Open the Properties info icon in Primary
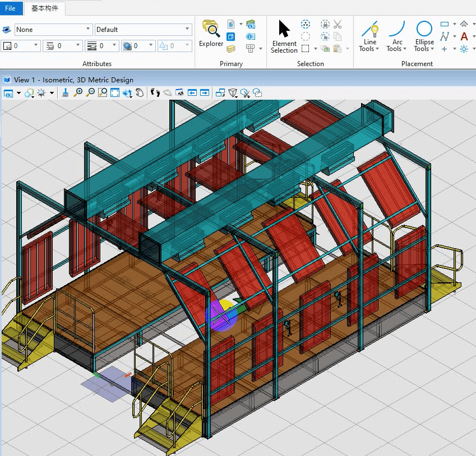This screenshot has height=456, width=476. point(251,37)
